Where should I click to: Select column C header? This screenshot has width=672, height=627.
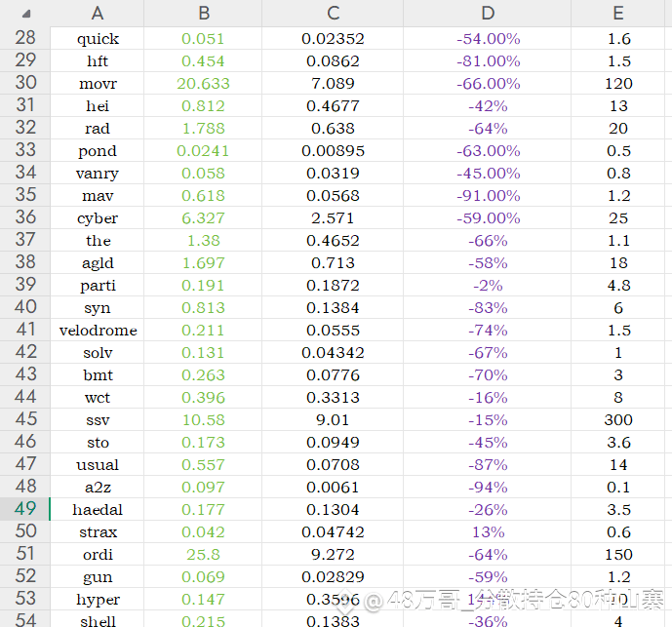point(333,14)
